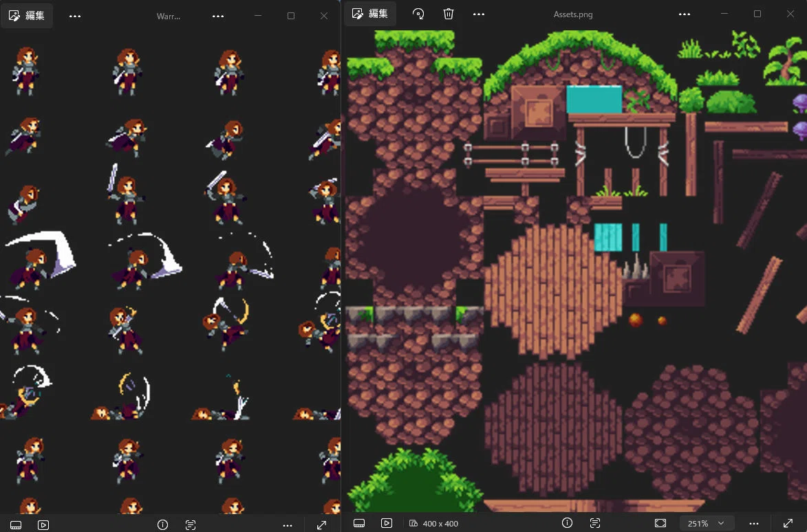Open bottom-bar more options in Assets.png window
Screen dimensions: 807x532
point(754,523)
